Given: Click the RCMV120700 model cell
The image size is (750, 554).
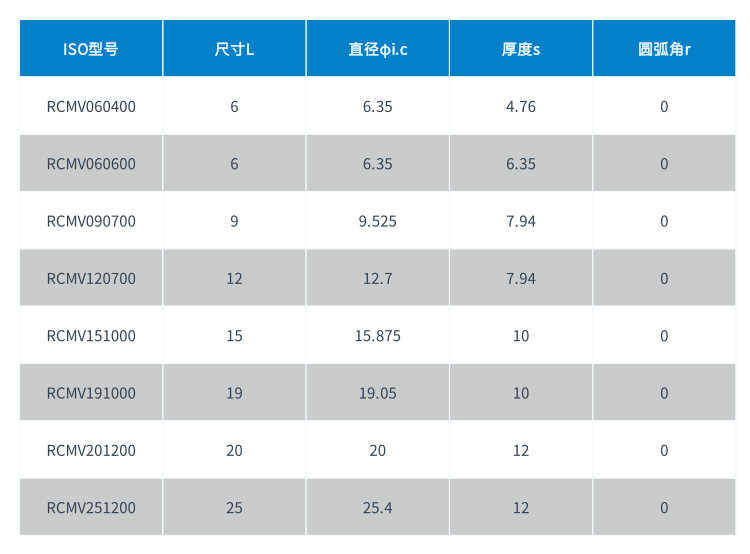Looking at the screenshot, I should 91,279.
